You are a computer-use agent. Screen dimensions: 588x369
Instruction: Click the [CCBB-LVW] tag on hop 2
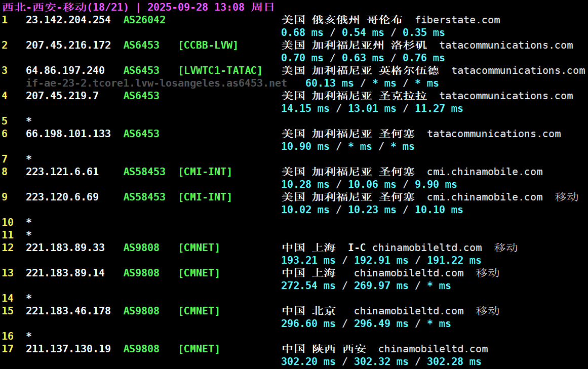point(208,45)
